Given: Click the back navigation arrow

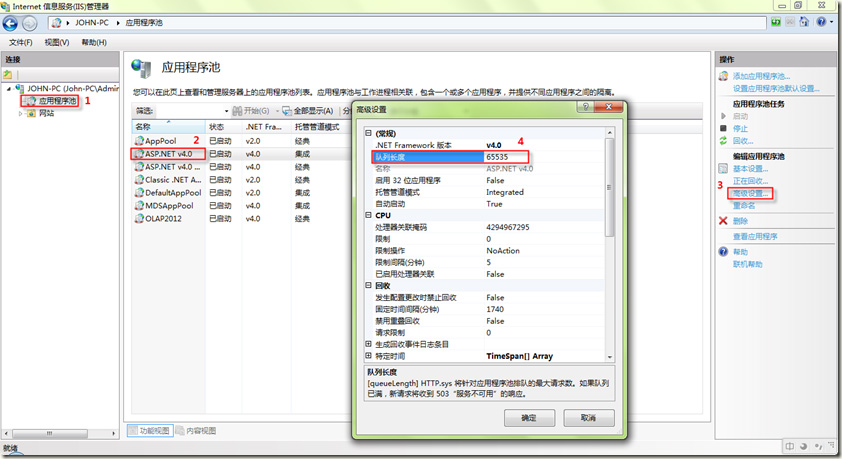Looking at the screenshot, I should 11,22.
